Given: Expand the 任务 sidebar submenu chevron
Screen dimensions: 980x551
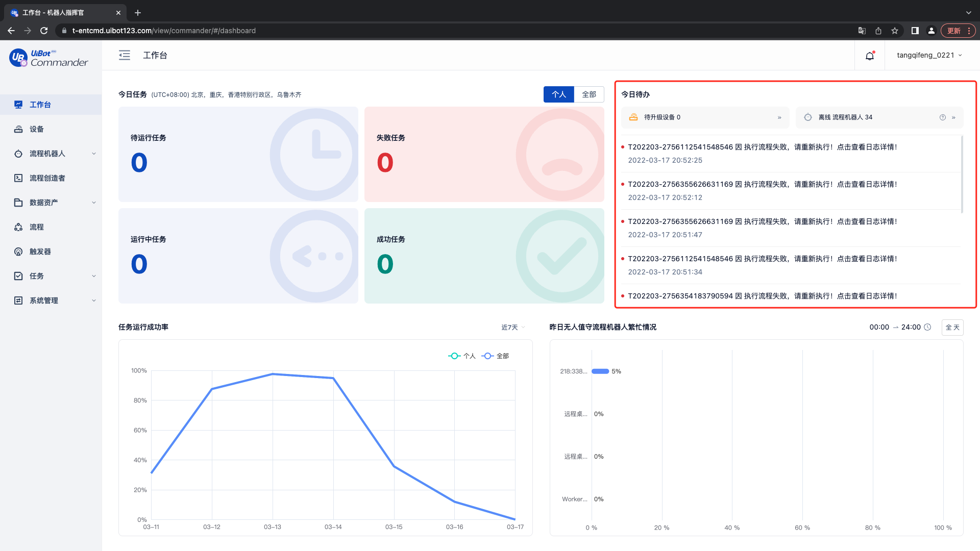Looking at the screenshot, I should tap(94, 276).
